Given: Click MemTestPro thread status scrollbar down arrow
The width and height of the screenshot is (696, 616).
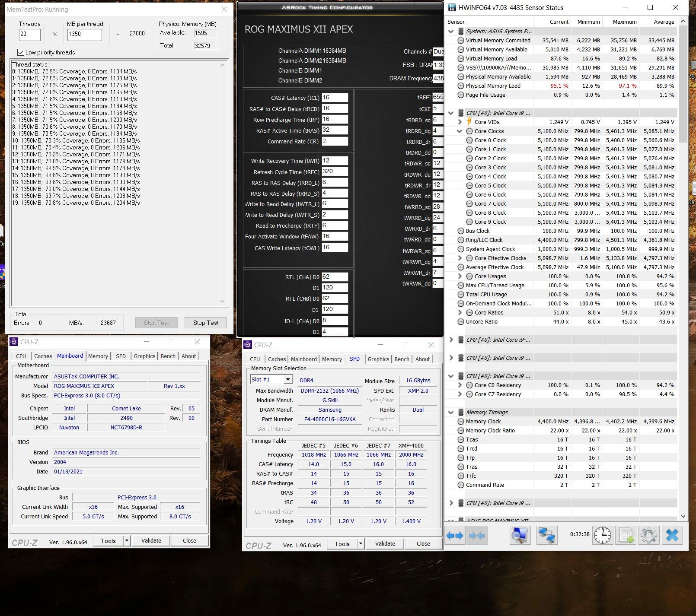Looking at the screenshot, I should pyautogui.click(x=223, y=301).
